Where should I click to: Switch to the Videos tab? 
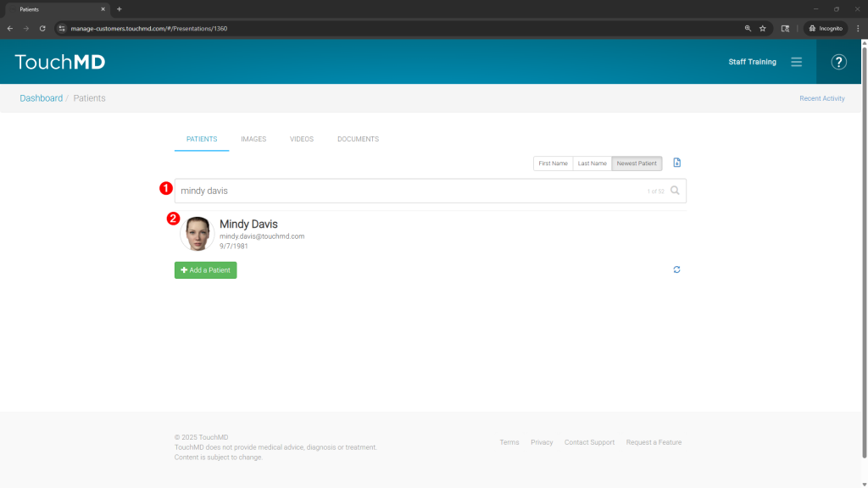tap(301, 139)
